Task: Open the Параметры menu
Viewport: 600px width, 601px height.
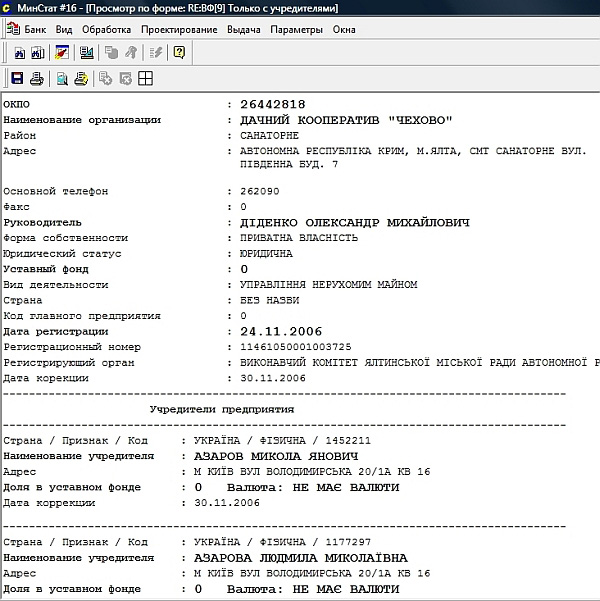Action: point(296,30)
